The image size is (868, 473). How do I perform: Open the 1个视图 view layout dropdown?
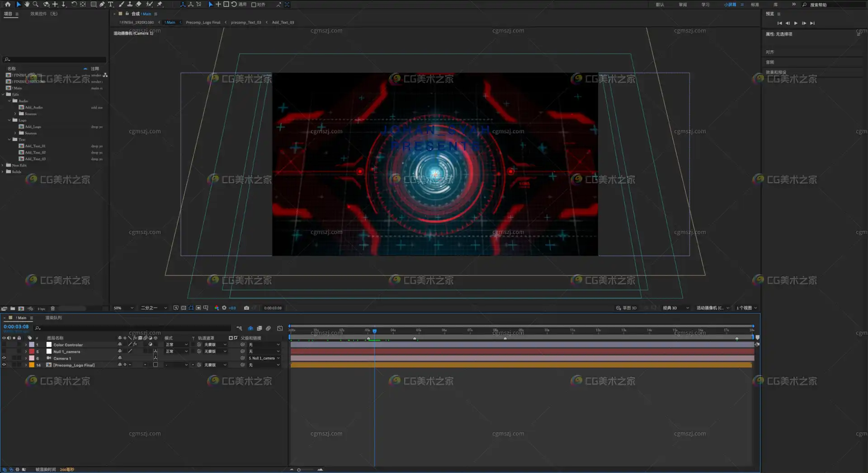click(746, 308)
